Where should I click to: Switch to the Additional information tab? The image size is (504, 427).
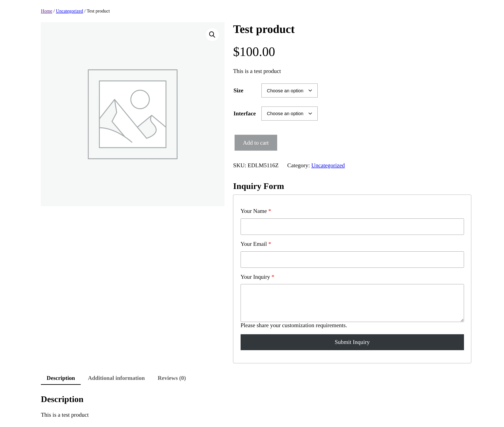(x=116, y=378)
